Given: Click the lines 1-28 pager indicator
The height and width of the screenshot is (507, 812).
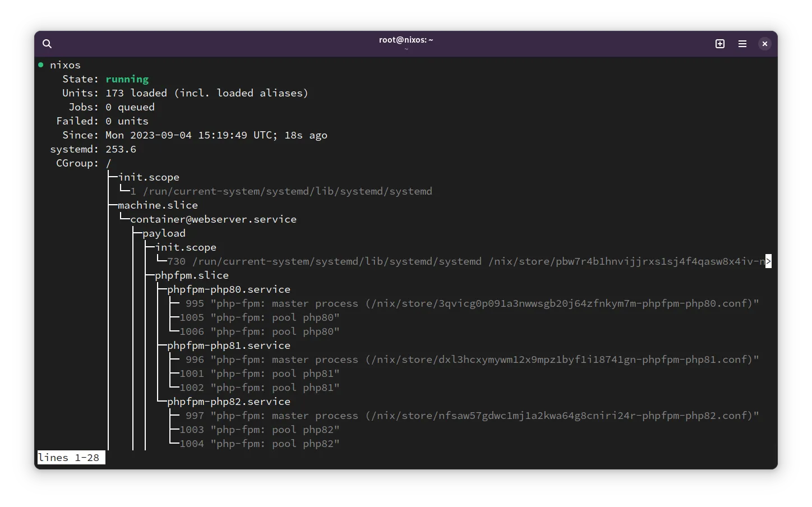Looking at the screenshot, I should tap(70, 457).
